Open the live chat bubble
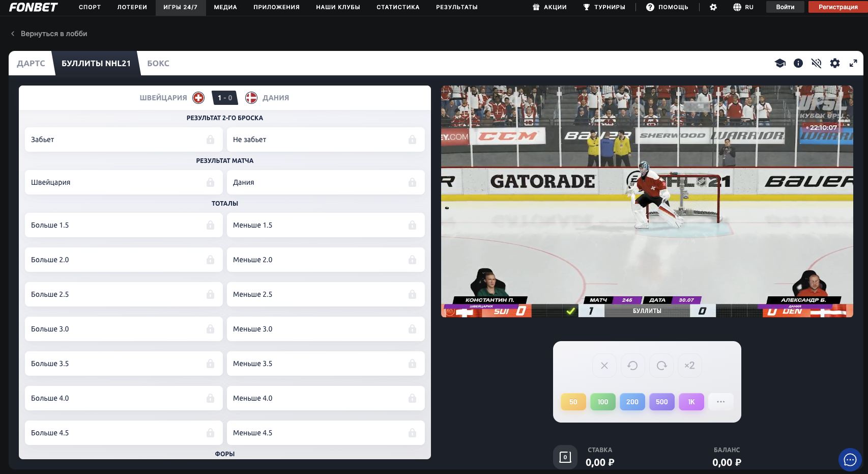 point(850,460)
